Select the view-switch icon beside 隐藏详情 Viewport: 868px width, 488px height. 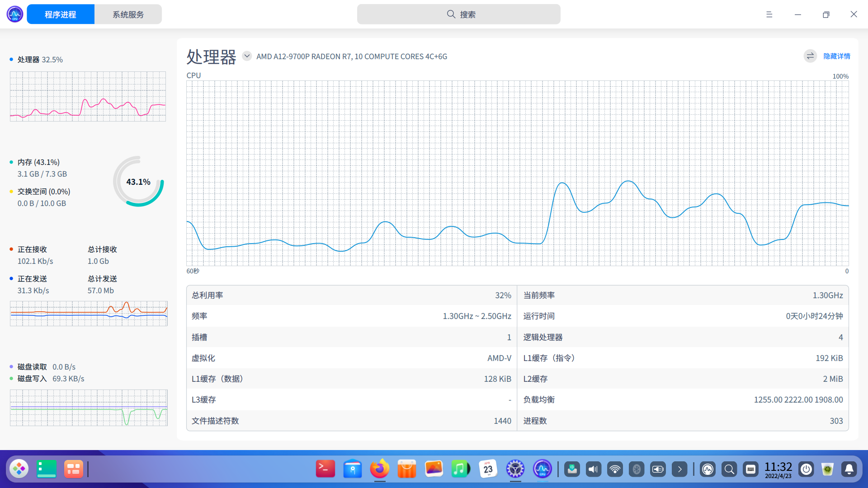click(x=810, y=56)
